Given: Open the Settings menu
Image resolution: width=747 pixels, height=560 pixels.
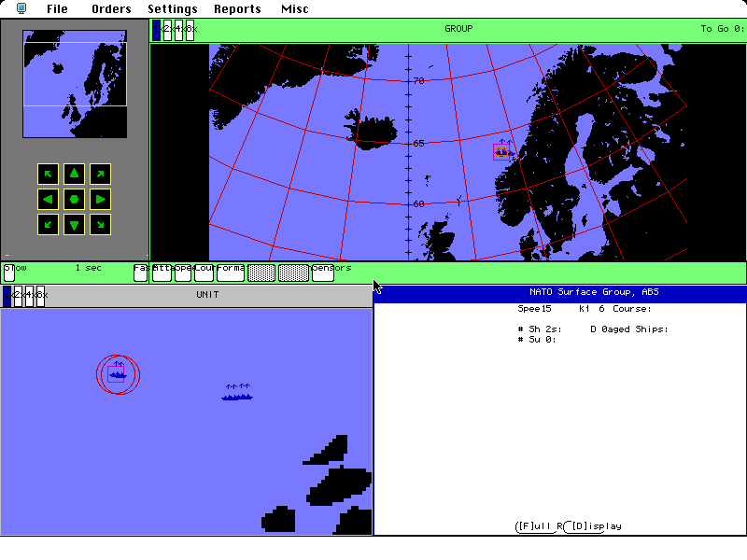Looking at the screenshot, I should tap(173, 8).
